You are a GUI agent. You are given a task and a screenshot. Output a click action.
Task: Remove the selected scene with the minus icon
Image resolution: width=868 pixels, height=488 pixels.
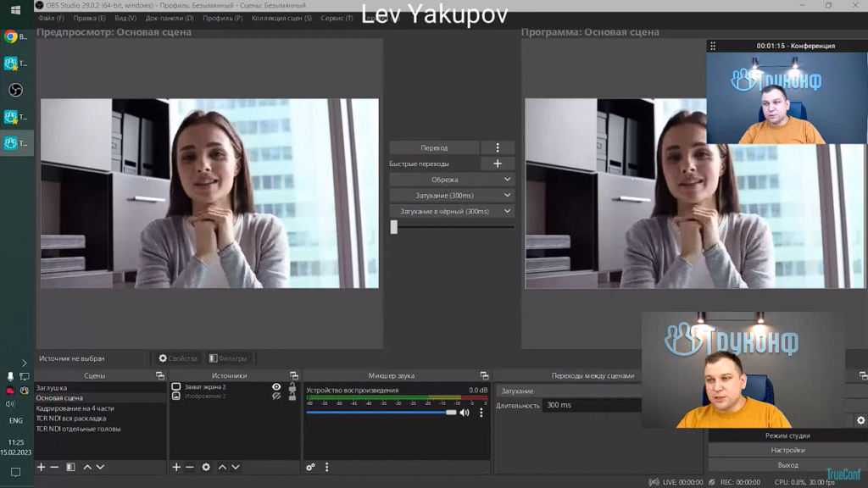pos(54,467)
